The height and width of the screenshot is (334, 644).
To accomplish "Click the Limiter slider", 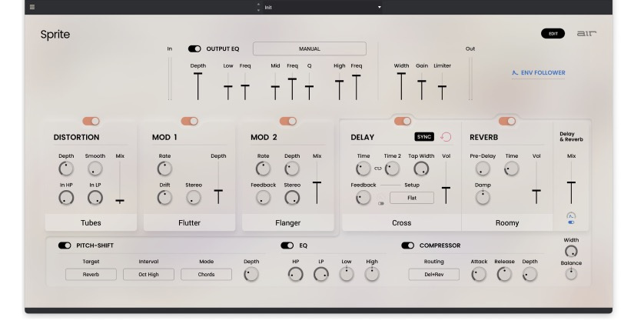I will click(442, 86).
